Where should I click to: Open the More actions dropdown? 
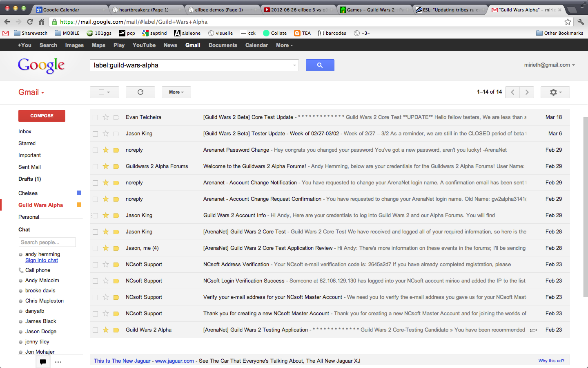pos(176,92)
